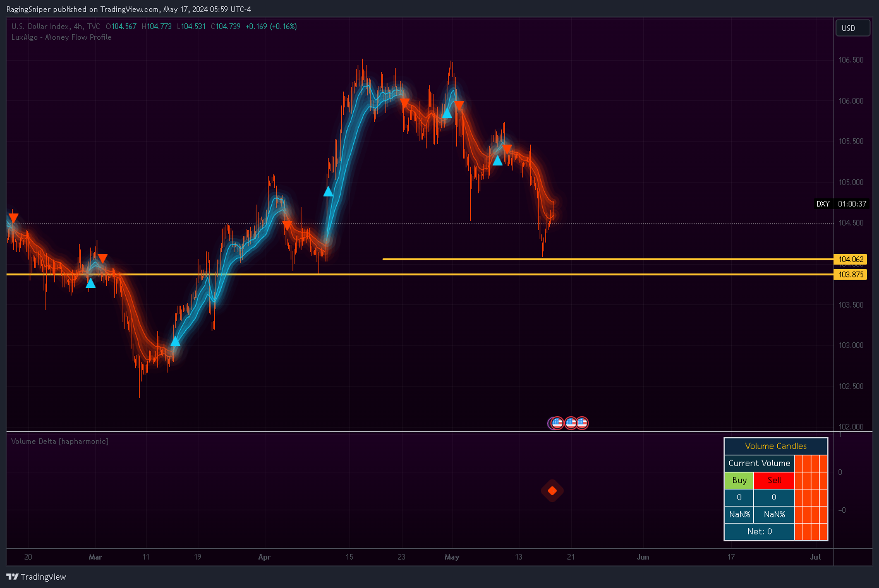The image size is (879, 588).
Task: Open the Volume Delta [hapharmonic] indicator legend
Action: [59, 441]
